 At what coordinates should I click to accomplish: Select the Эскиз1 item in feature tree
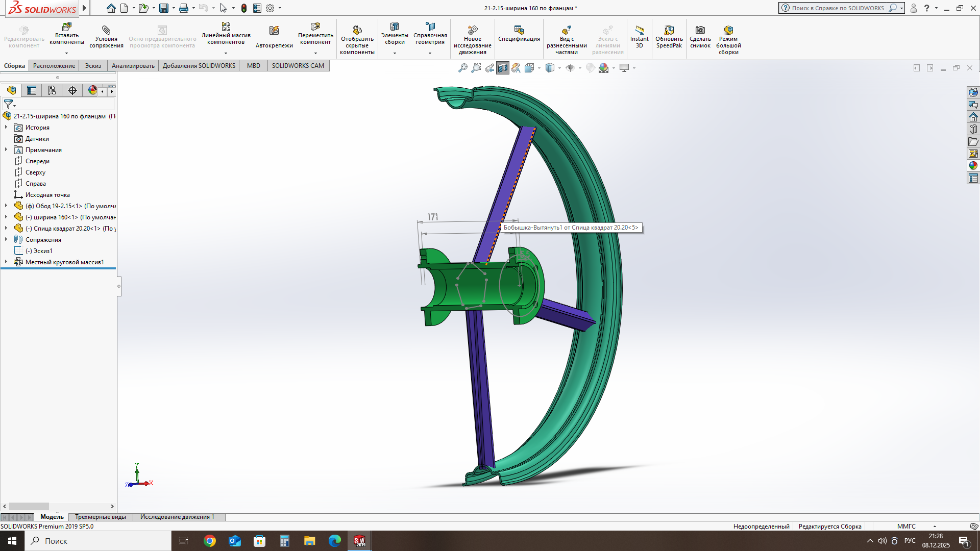39,251
